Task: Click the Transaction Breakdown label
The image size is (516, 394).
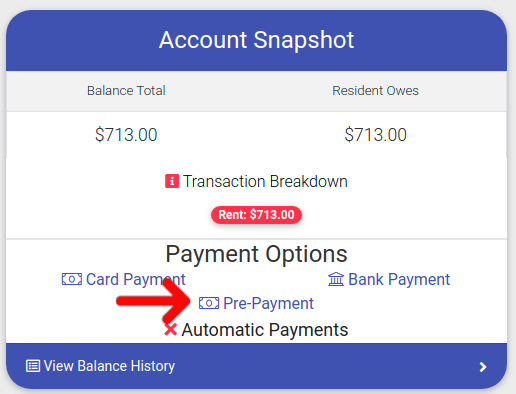Action: coord(265,181)
